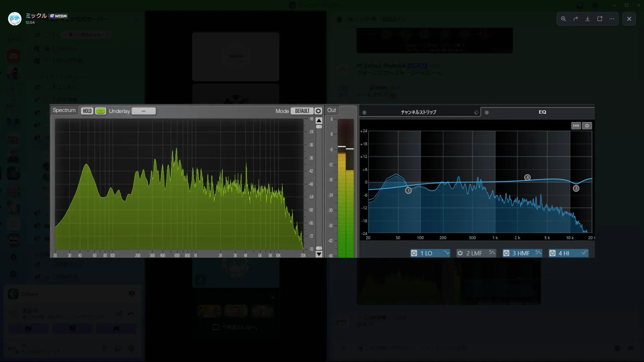Open the image in browser icon
The height and width of the screenshot is (362, 644).
(x=600, y=19)
